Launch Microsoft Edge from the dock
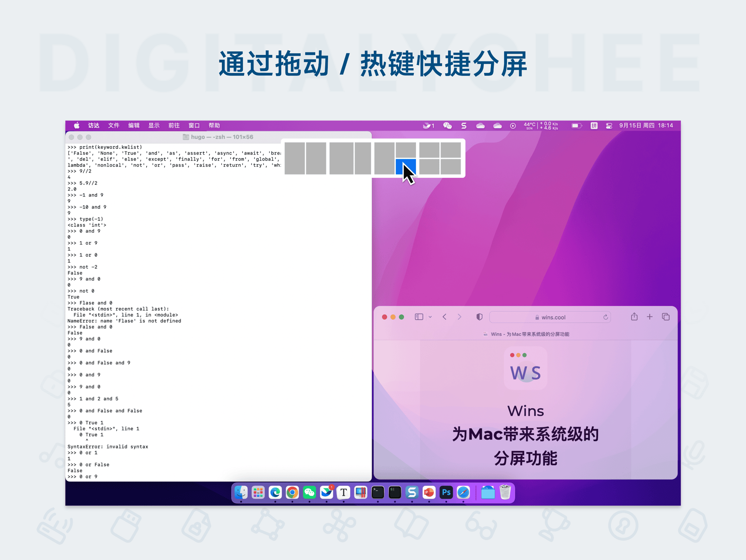746x560 pixels. (275, 492)
